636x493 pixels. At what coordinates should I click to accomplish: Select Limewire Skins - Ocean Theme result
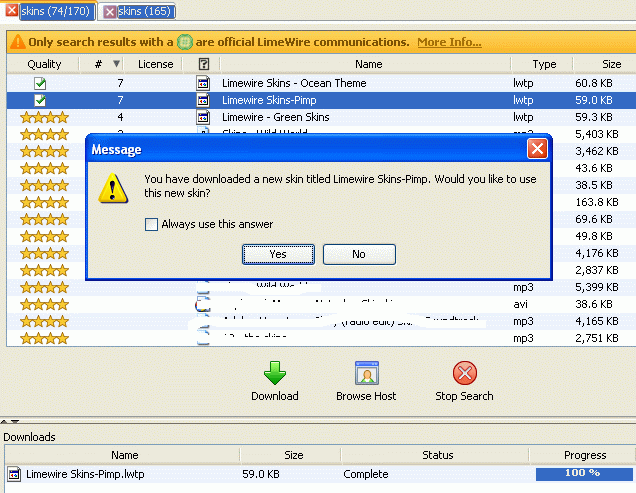(294, 83)
